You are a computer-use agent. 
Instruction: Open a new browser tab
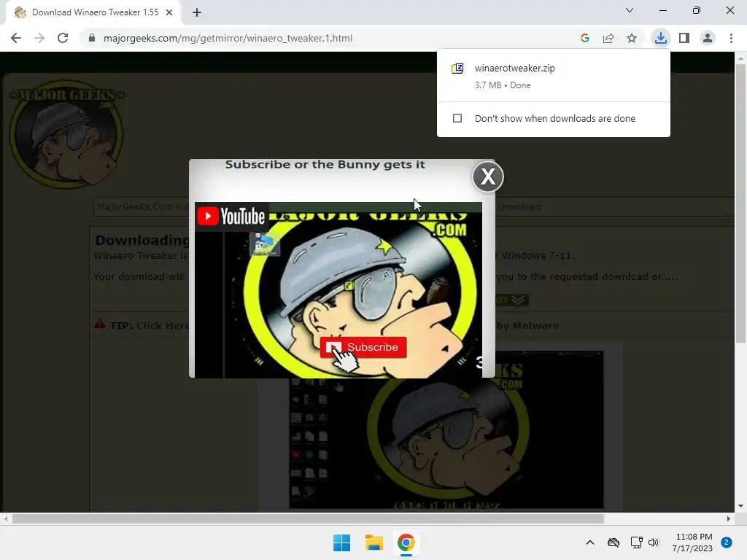(x=197, y=13)
